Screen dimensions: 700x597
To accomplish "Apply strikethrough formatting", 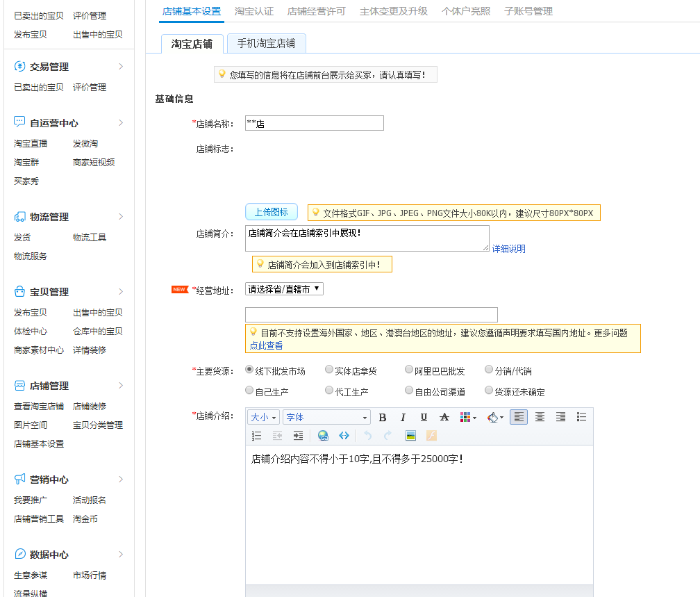I will (444, 418).
